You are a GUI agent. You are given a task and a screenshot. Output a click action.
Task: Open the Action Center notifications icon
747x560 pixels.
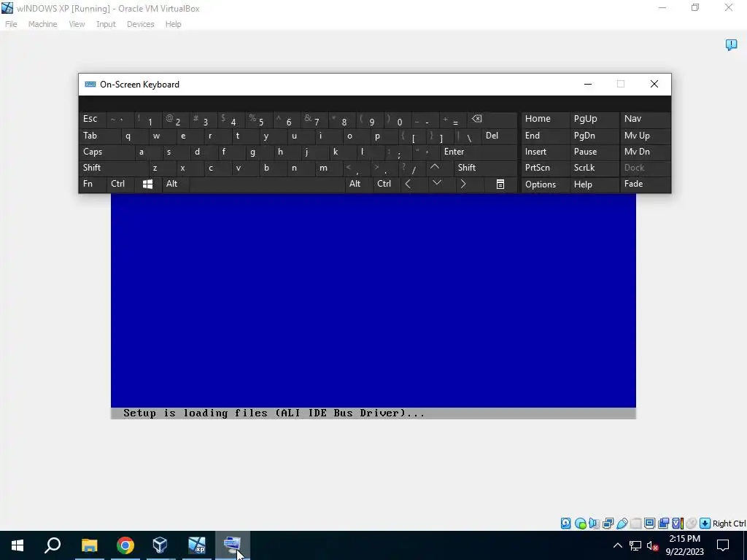723,545
